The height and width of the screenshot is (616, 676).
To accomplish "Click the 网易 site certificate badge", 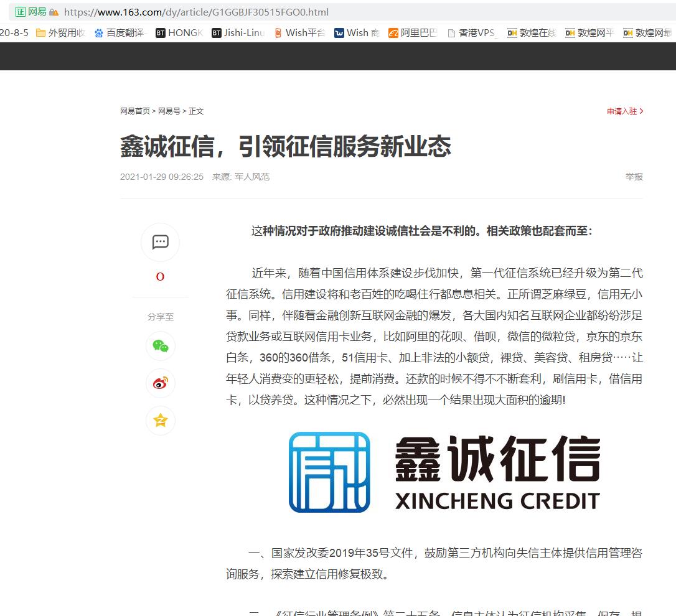I will coord(31,12).
